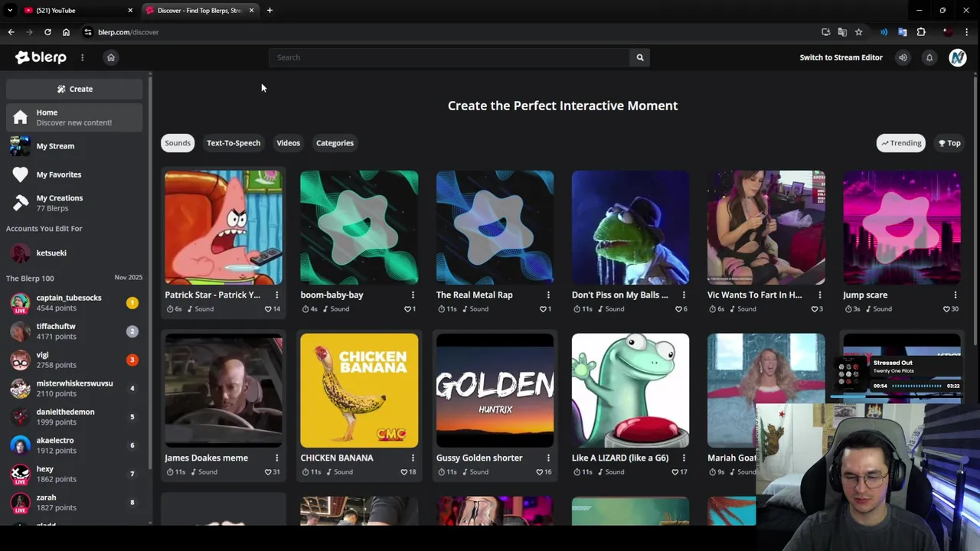
Task: Open options menu for Jump scare
Action: (x=955, y=295)
